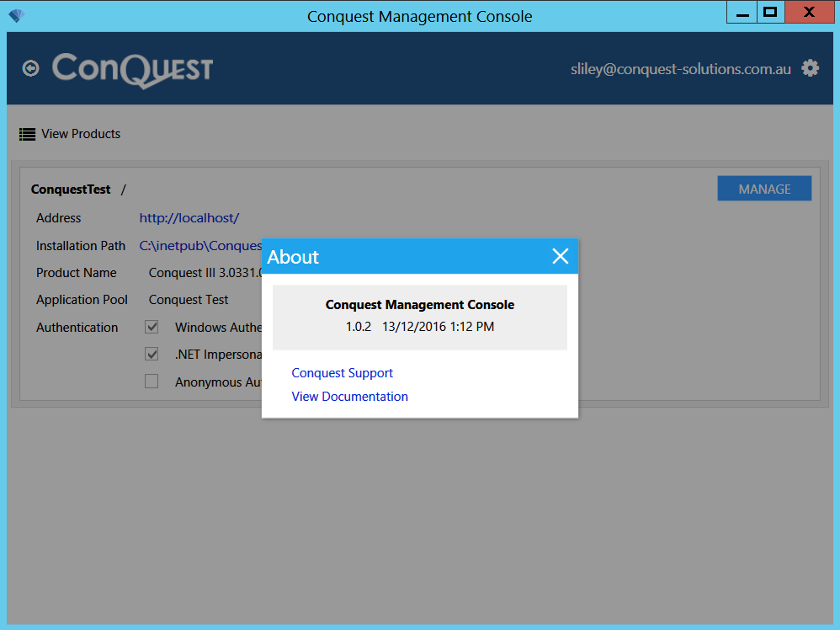840x630 pixels.
Task: Click the View Products list icon
Action: (27, 134)
